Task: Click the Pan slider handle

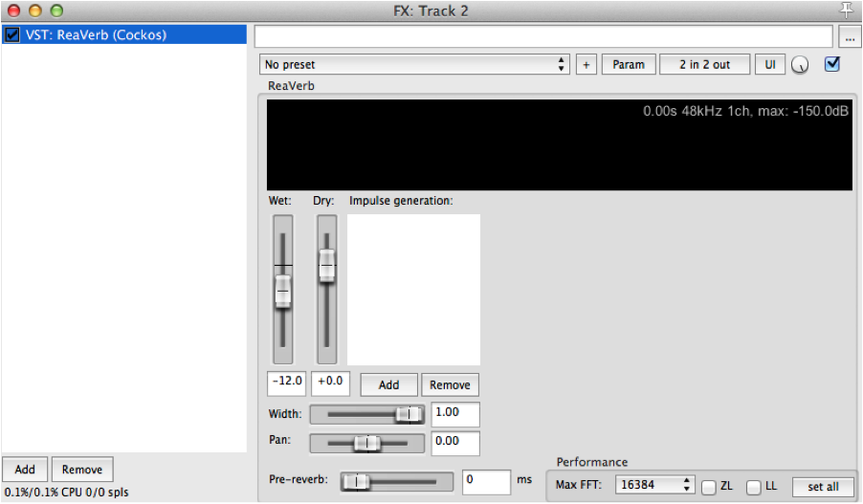Action: (x=367, y=443)
